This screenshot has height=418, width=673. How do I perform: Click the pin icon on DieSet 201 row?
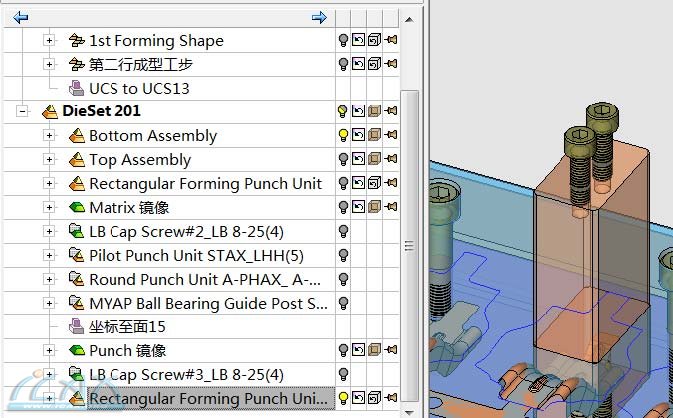point(389,112)
